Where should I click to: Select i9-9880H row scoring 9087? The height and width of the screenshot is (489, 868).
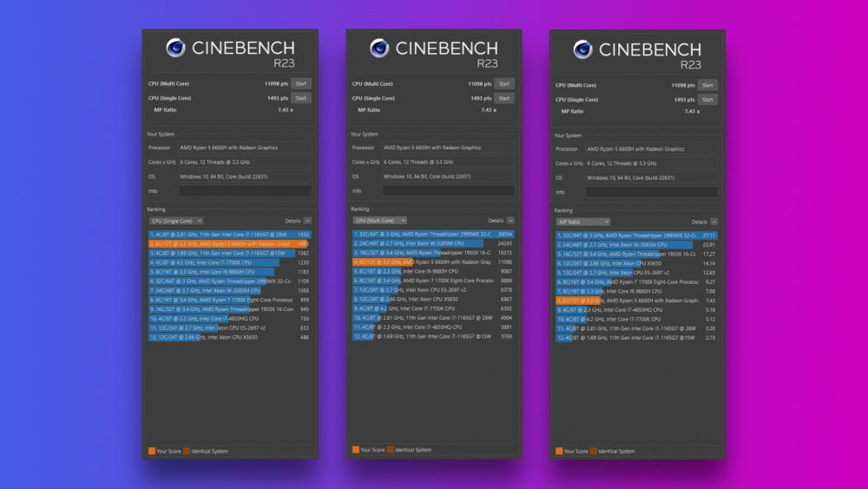point(433,271)
